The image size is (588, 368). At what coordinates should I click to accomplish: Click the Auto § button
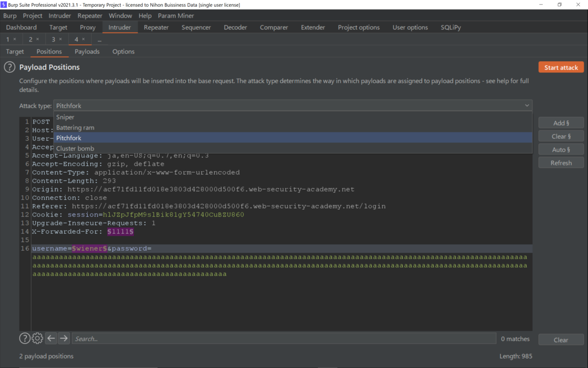pos(561,150)
